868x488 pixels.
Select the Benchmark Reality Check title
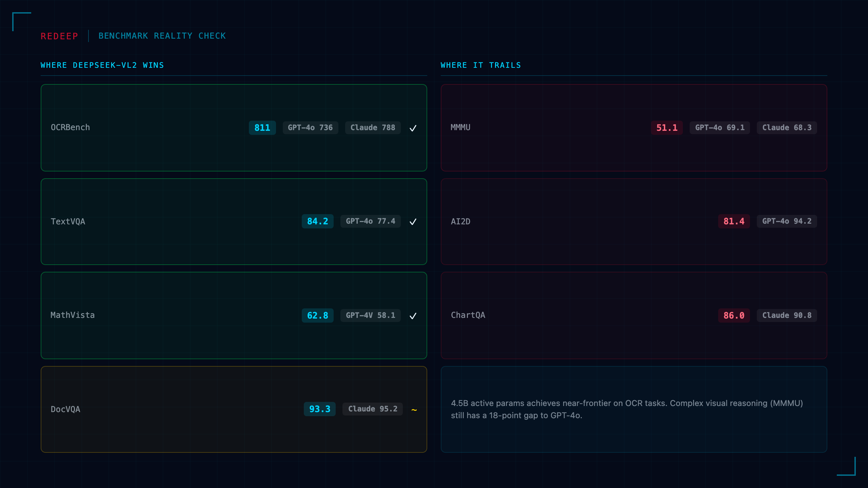coord(162,36)
